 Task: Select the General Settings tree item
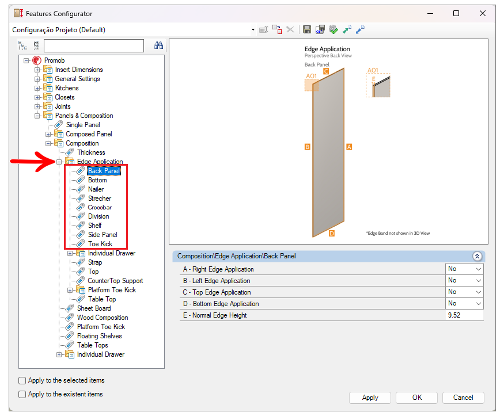click(x=77, y=79)
